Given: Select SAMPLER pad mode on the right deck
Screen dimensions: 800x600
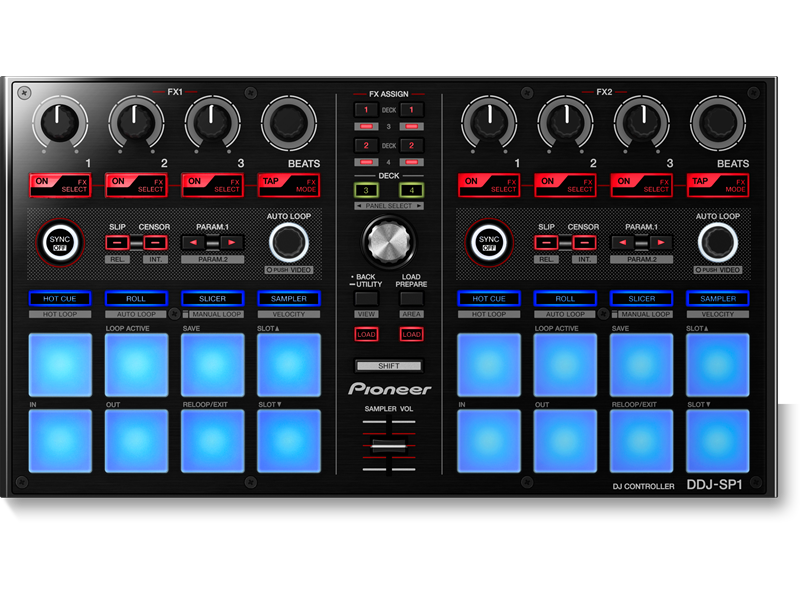Looking at the screenshot, I should [718, 298].
